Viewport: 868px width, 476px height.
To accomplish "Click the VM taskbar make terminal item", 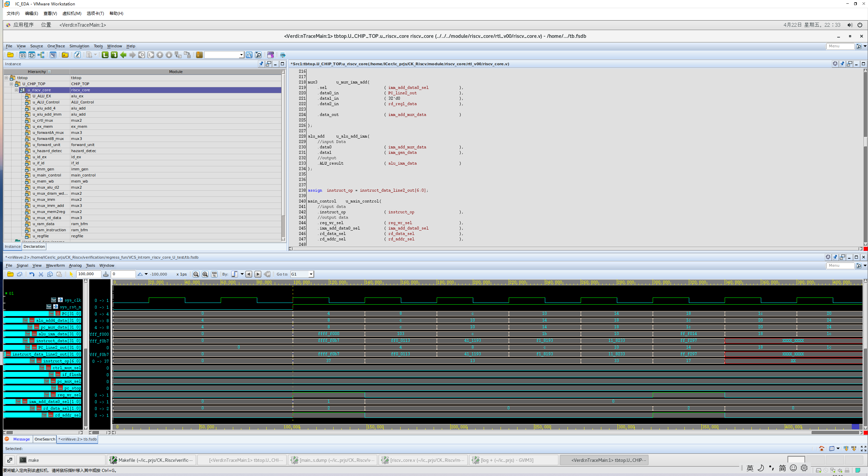I will (x=33, y=460).
